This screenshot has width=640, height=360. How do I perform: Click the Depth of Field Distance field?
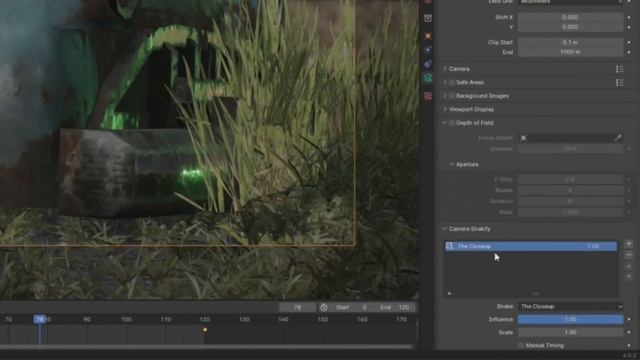click(571, 149)
